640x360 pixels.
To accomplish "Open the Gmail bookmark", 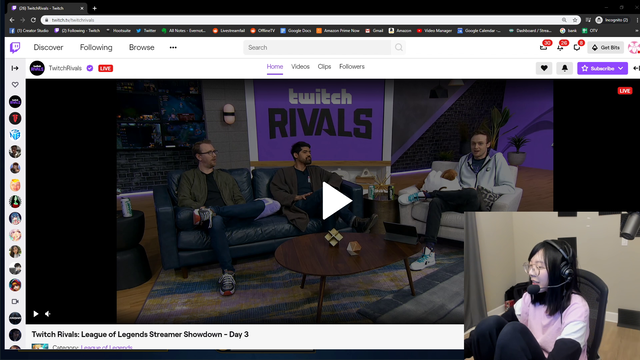I will tap(374, 31).
